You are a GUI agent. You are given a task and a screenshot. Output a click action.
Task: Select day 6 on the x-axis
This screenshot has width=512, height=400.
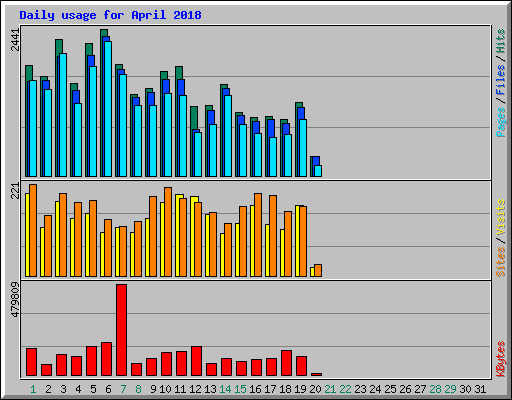coord(108,389)
